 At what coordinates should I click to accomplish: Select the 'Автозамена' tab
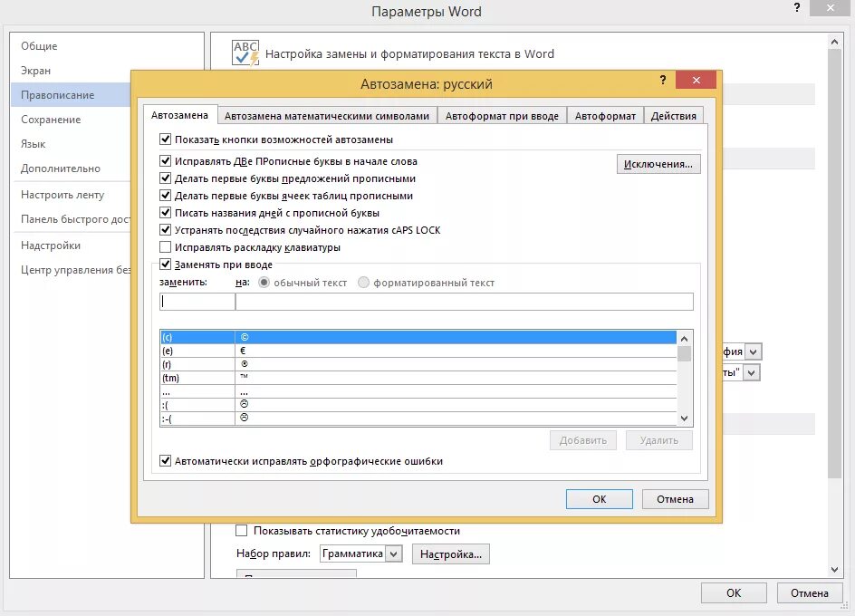[180, 115]
